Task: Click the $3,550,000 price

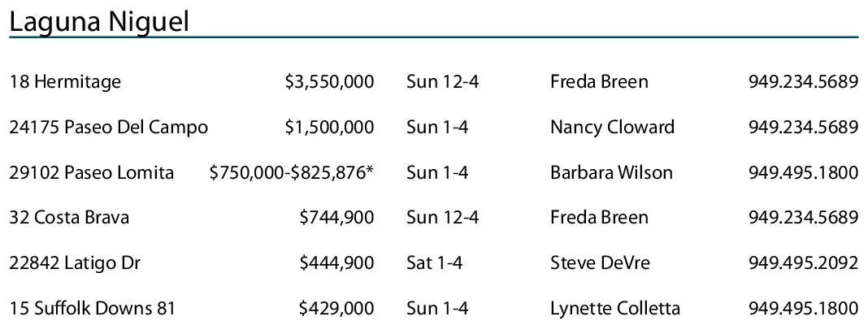Action: [329, 82]
